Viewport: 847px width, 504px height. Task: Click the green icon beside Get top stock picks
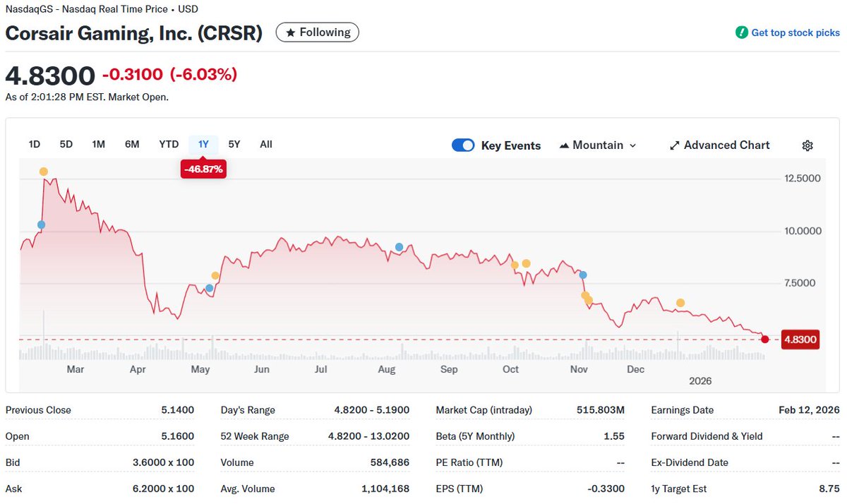tap(741, 32)
